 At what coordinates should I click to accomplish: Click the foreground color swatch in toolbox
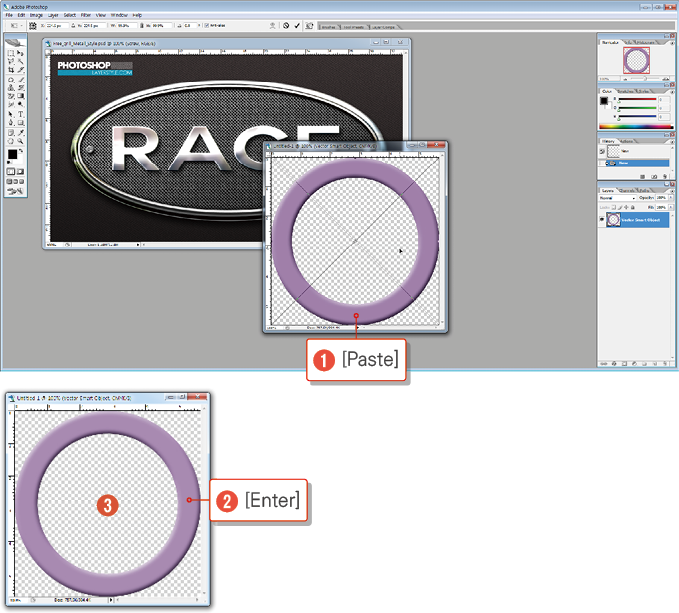point(13,155)
